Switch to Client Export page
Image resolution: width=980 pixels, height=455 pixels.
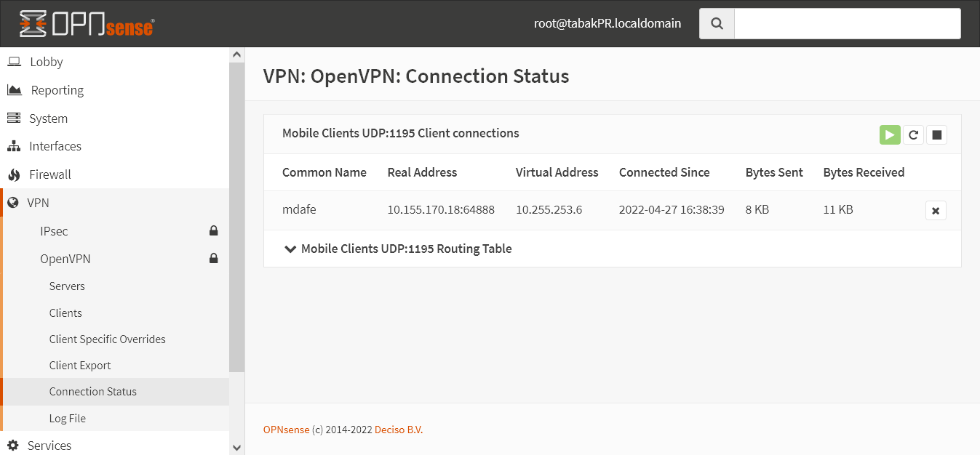click(x=80, y=365)
